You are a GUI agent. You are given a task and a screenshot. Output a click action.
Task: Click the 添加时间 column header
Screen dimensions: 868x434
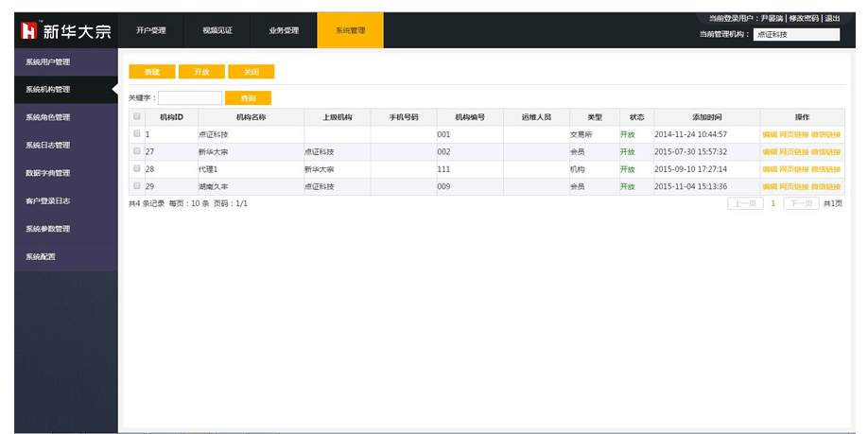707,117
